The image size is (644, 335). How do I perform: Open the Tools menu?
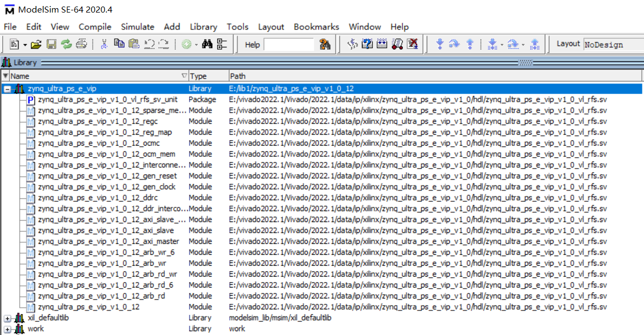pos(237,27)
